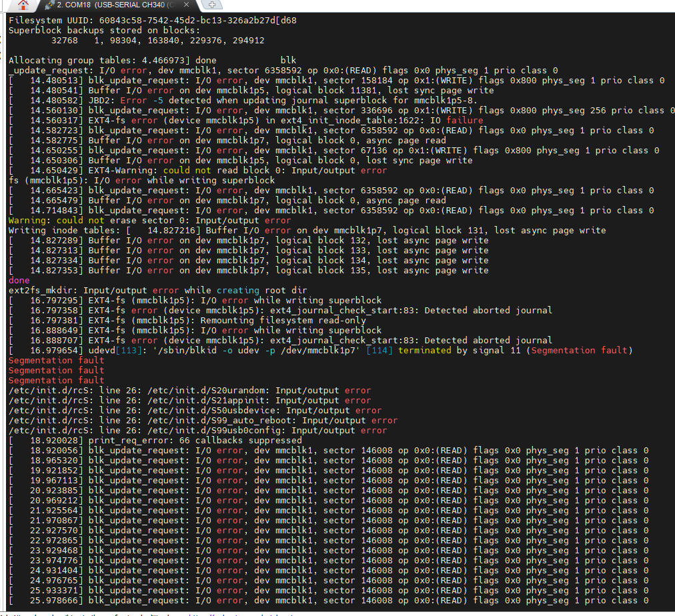This screenshot has height=616, width=675.
Task: Click the 22.972865 blk_update_request error line
Action: coord(328,540)
